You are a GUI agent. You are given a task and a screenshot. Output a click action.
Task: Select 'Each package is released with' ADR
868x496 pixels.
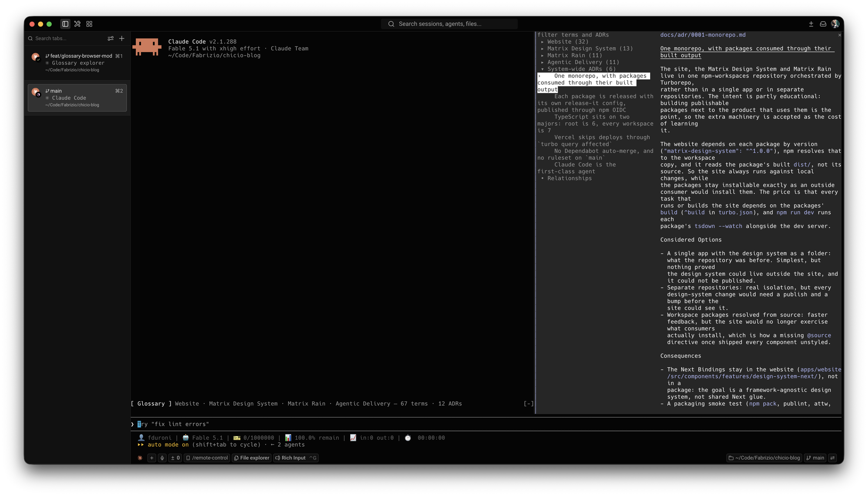coord(595,103)
